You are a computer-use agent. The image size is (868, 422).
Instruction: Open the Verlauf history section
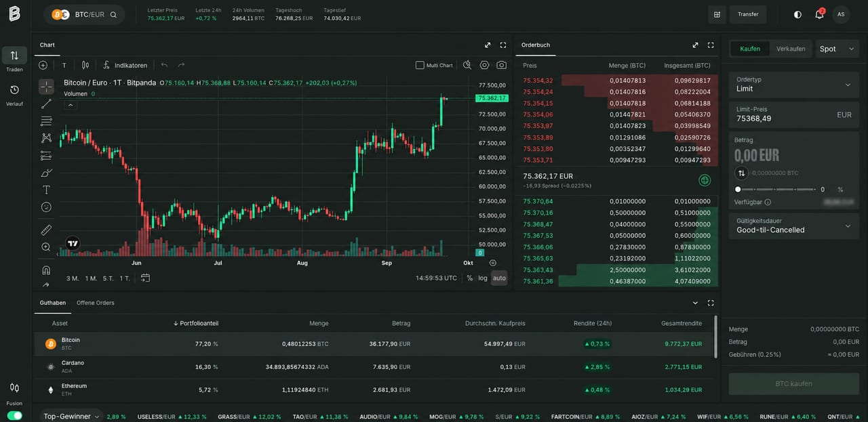[x=14, y=95]
